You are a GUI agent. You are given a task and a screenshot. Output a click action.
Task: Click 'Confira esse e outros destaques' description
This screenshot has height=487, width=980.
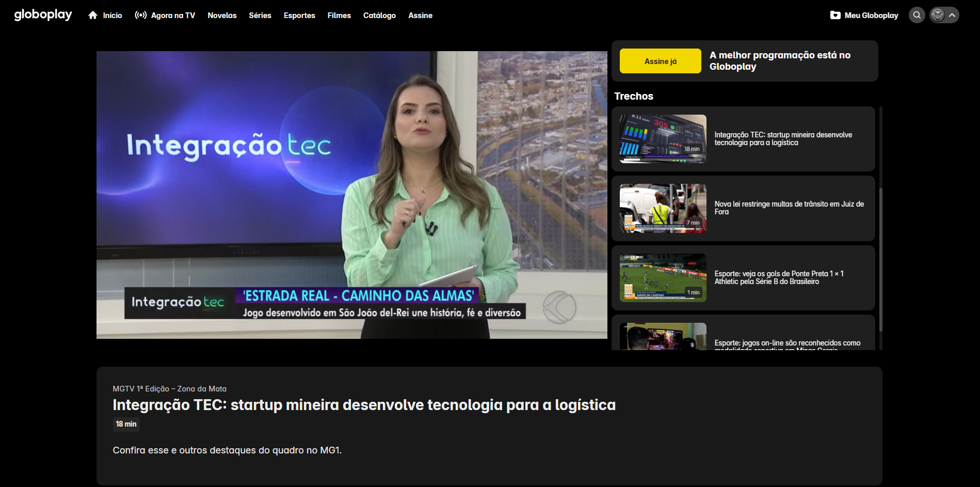click(227, 450)
